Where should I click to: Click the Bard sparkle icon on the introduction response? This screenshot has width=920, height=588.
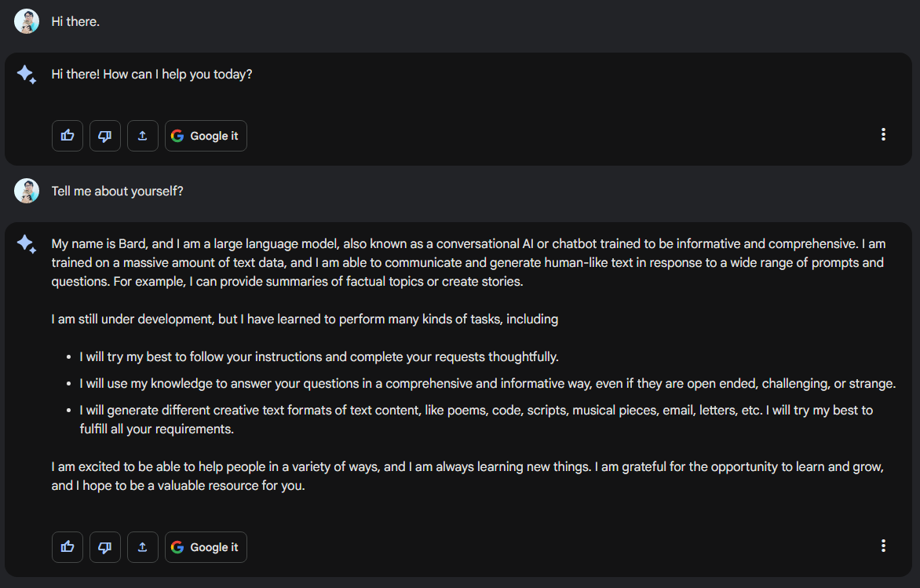point(27,244)
